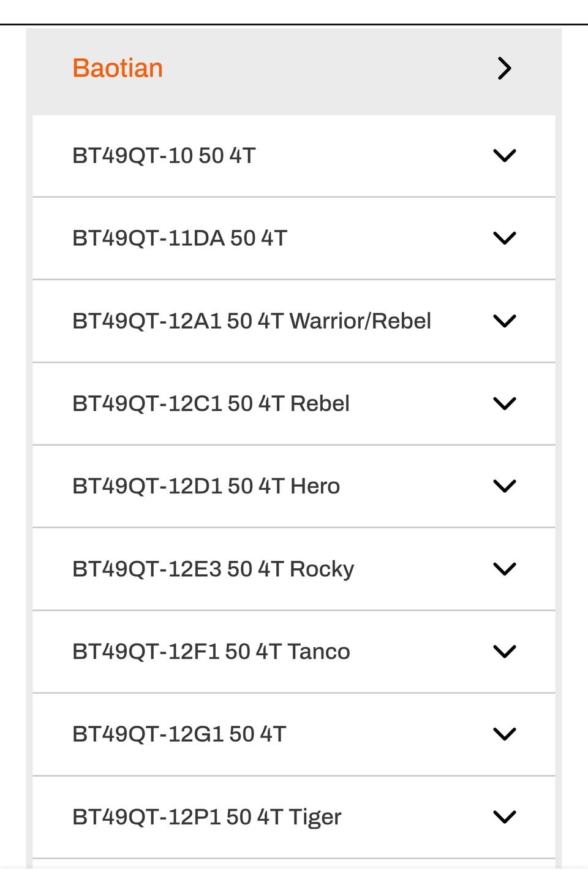The width and height of the screenshot is (588, 871).
Task: Click the right arrow beside Baotian
Action: [504, 68]
